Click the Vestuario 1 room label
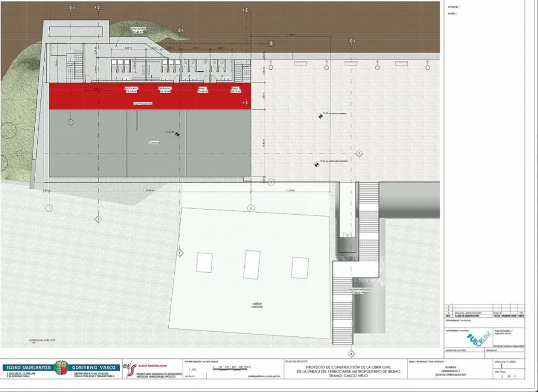 pos(131,89)
